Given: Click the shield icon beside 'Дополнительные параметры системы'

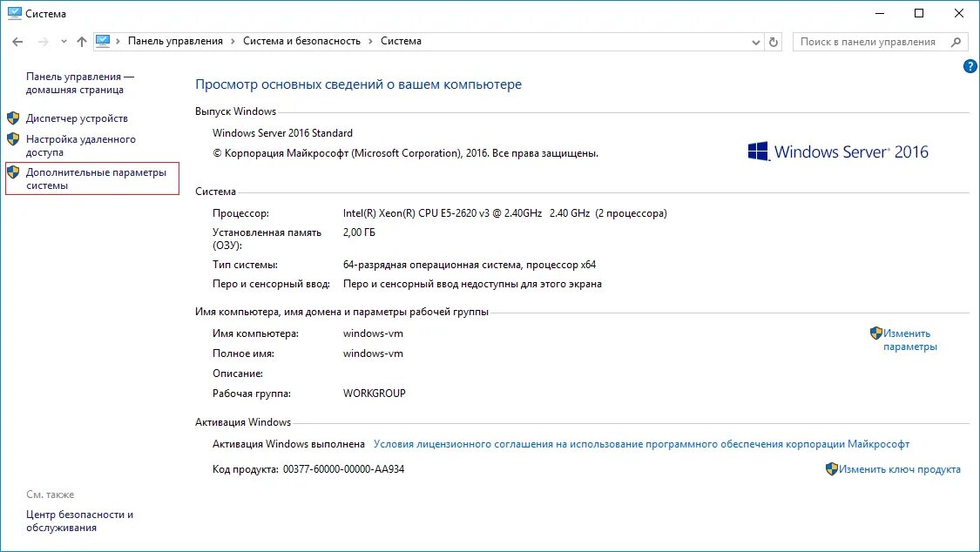Looking at the screenshot, I should pos(13,172).
